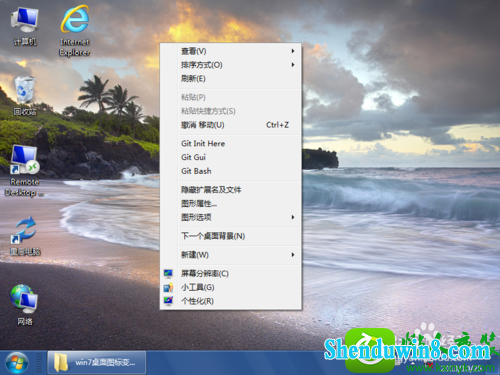Expand the 查看(V) submenu arrow
This screenshot has width=500, height=375.
(x=293, y=51)
